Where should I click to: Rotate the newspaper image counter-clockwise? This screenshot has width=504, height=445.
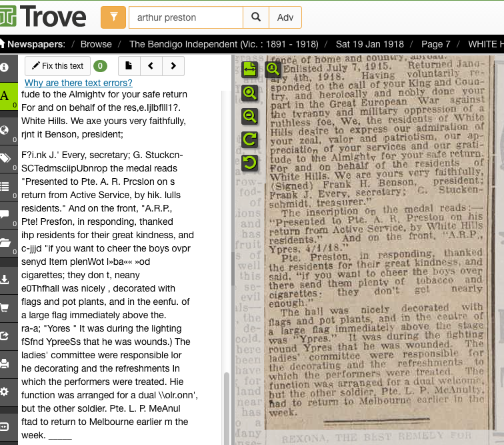click(x=250, y=163)
